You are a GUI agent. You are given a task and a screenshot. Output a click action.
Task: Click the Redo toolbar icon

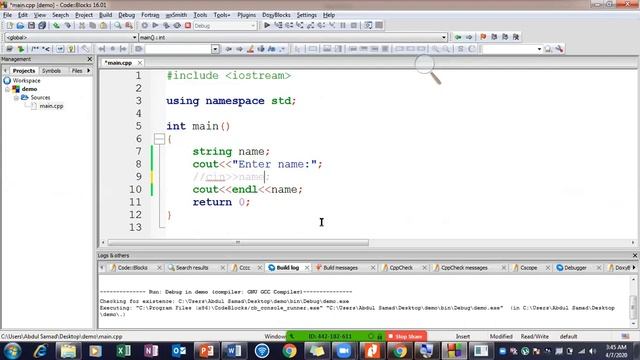[x=67, y=25]
